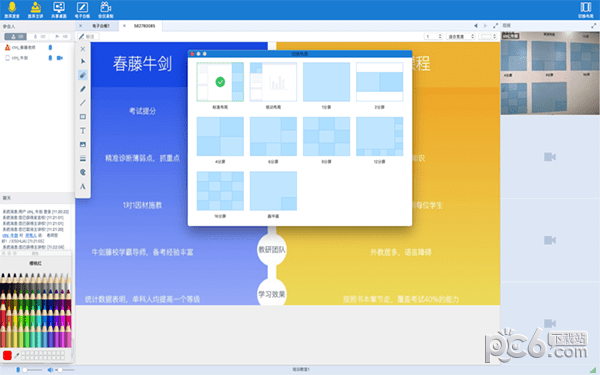This screenshot has height=375, width=600.
Task: Select the straight line drawing tool
Action: pos(83,103)
